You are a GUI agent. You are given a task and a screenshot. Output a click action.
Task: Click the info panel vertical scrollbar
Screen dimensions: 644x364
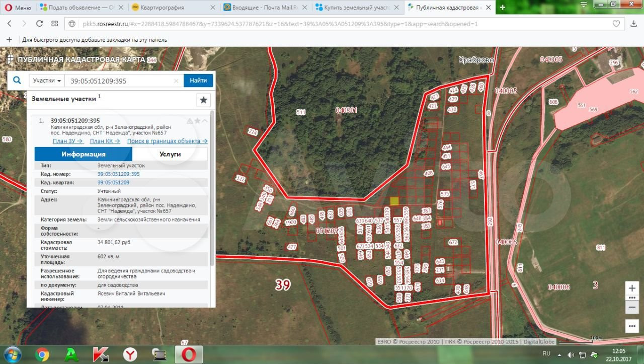pyautogui.click(x=212, y=201)
